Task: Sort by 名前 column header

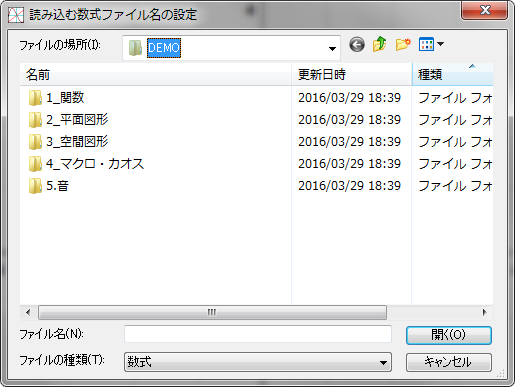Action: click(x=155, y=74)
